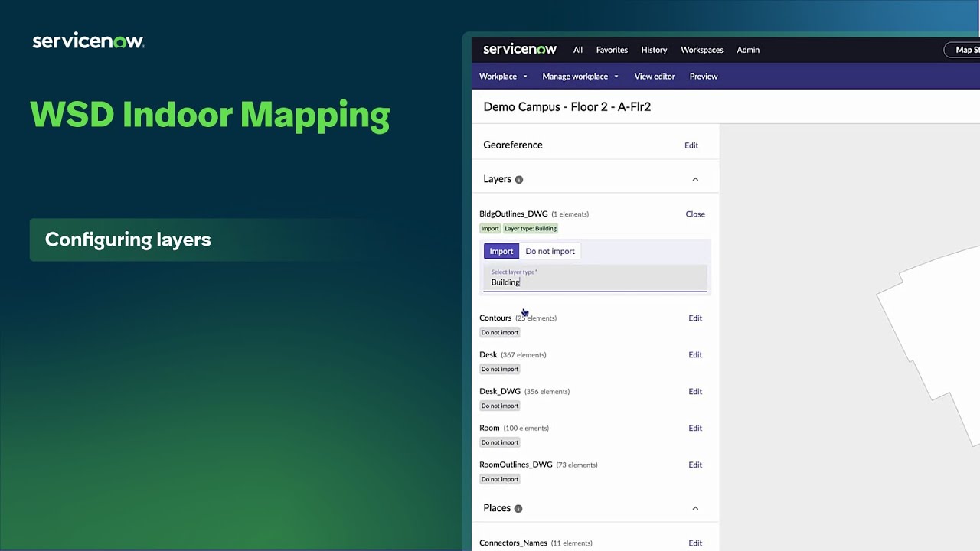
Task: Collapse the Places section
Action: [x=695, y=508]
